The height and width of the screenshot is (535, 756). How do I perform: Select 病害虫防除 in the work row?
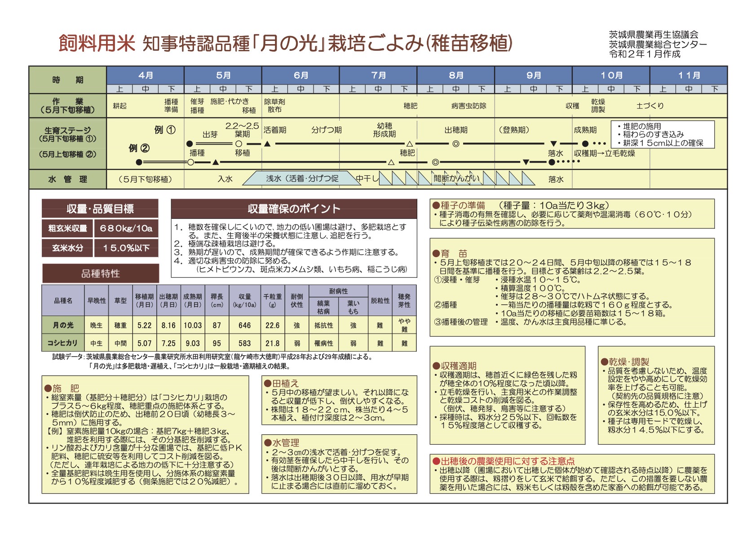(x=469, y=106)
